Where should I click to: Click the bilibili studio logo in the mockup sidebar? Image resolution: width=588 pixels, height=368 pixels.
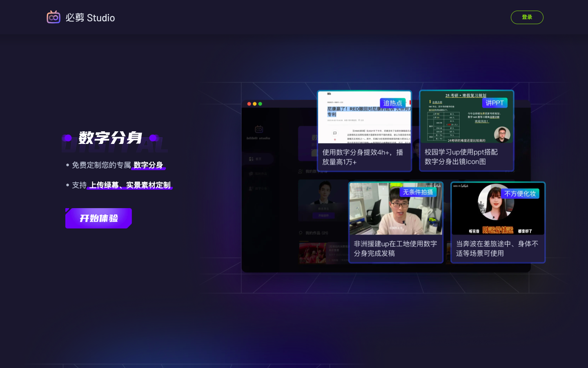(x=258, y=132)
